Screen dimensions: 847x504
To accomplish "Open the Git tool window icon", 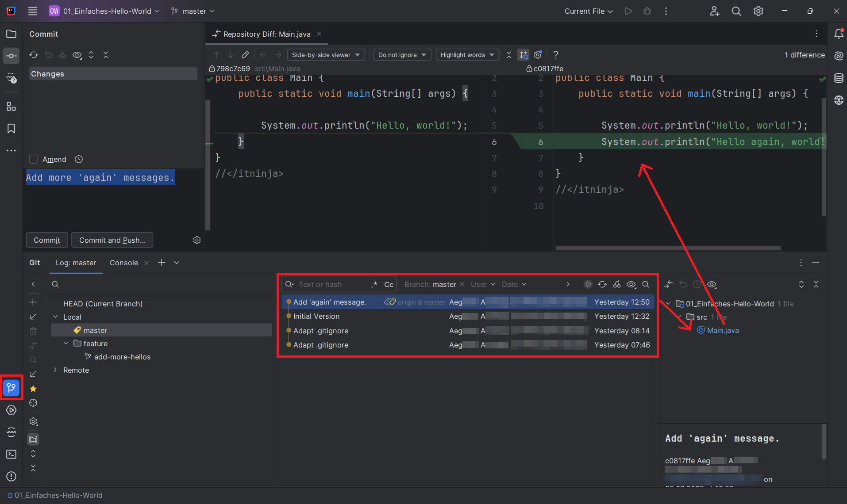I will 11,388.
